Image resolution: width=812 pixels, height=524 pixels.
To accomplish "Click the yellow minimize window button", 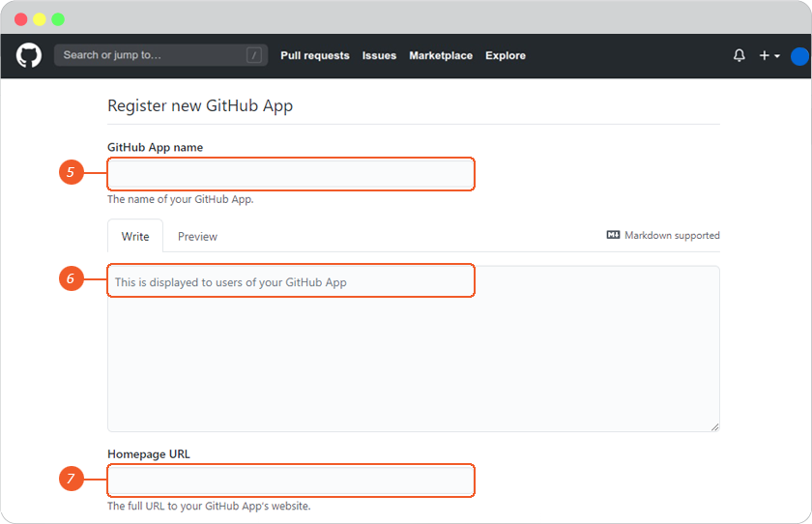I will coord(40,19).
